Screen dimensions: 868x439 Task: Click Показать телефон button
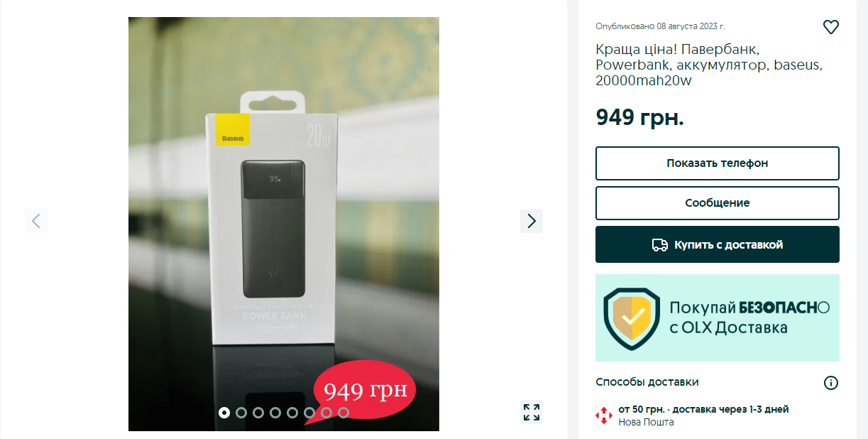pos(718,163)
